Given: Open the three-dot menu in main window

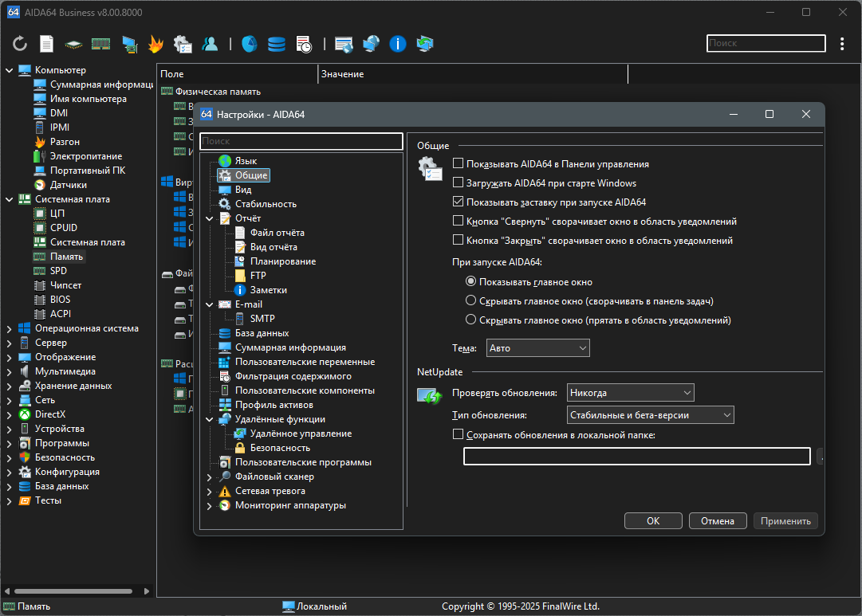Looking at the screenshot, I should click(x=842, y=44).
